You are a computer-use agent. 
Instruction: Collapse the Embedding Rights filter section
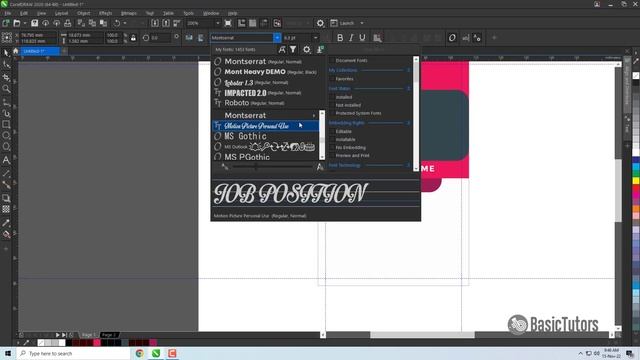point(408,123)
